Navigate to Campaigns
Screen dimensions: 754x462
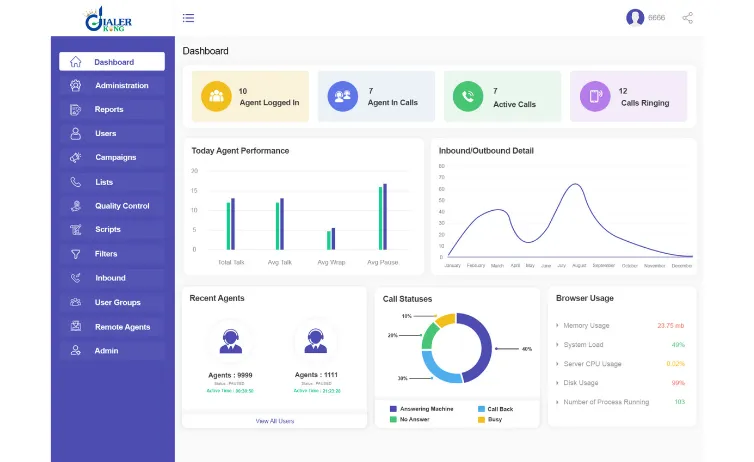click(112, 157)
